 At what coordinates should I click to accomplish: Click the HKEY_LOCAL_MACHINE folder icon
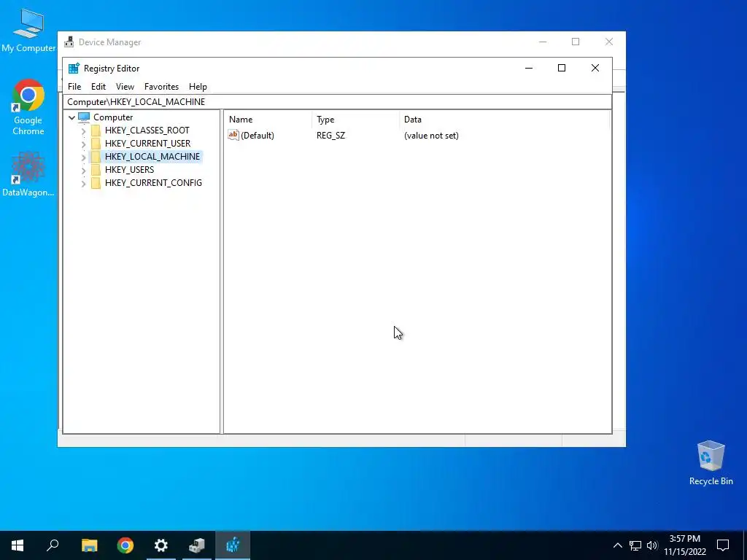96,157
